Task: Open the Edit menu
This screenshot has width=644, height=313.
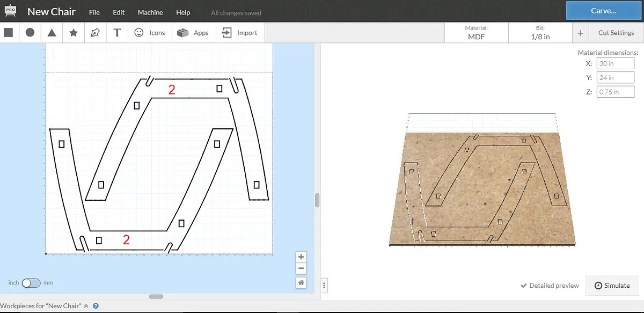Action: [x=119, y=12]
